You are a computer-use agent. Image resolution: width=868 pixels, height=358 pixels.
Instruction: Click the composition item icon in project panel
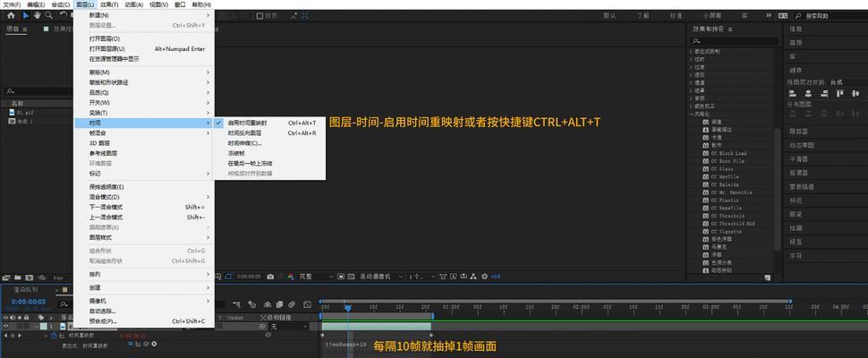pyautogui.click(x=12, y=121)
